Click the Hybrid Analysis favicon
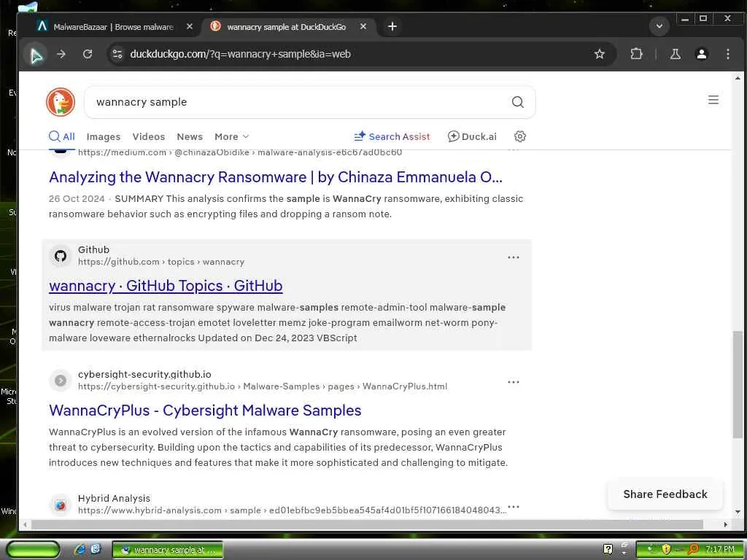 (x=61, y=505)
